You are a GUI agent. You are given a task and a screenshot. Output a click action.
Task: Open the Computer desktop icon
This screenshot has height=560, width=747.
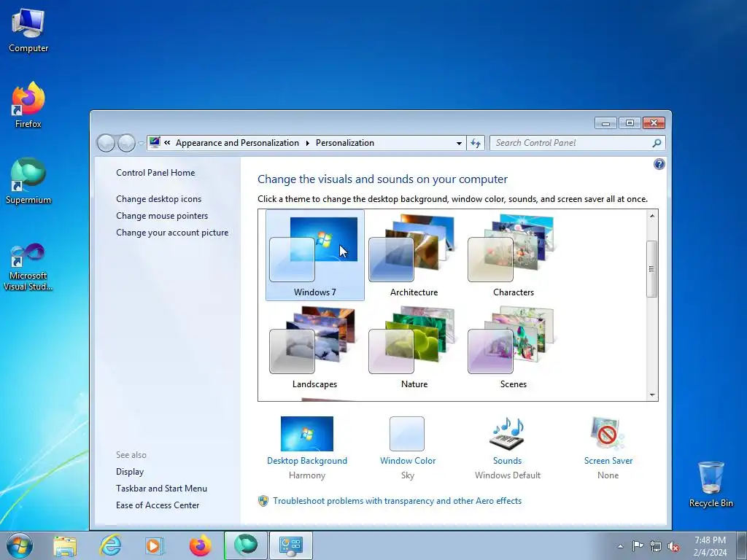pyautogui.click(x=28, y=31)
